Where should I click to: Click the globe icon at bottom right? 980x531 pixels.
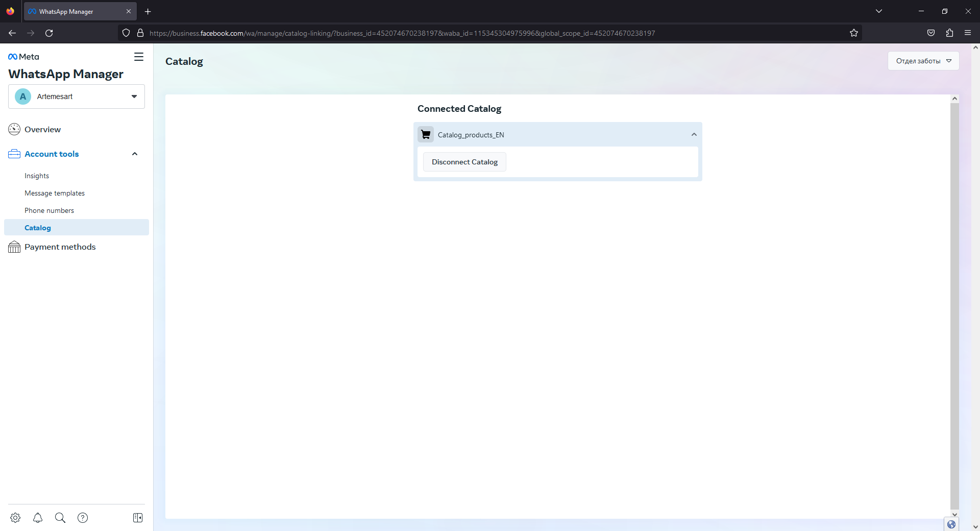[951, 524]
